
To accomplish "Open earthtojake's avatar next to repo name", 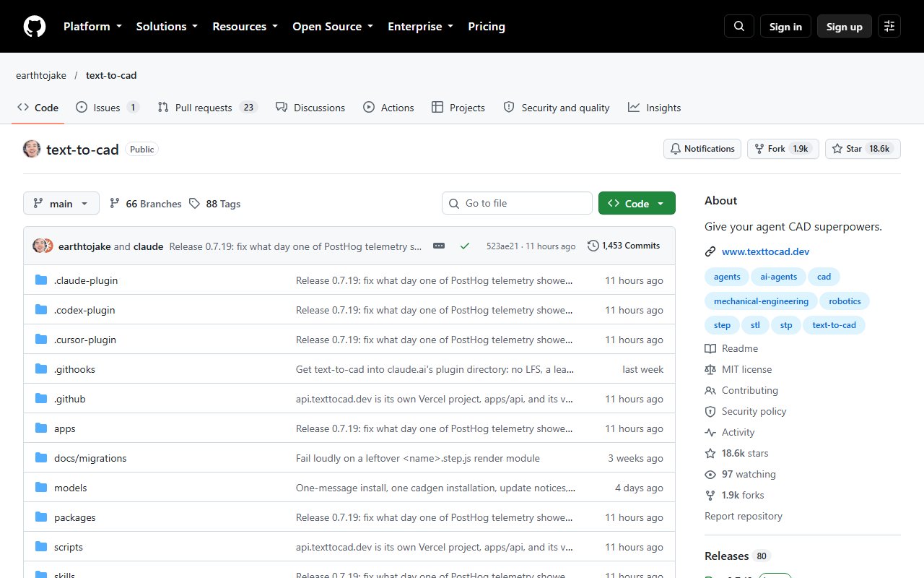I will click(32, 149).
